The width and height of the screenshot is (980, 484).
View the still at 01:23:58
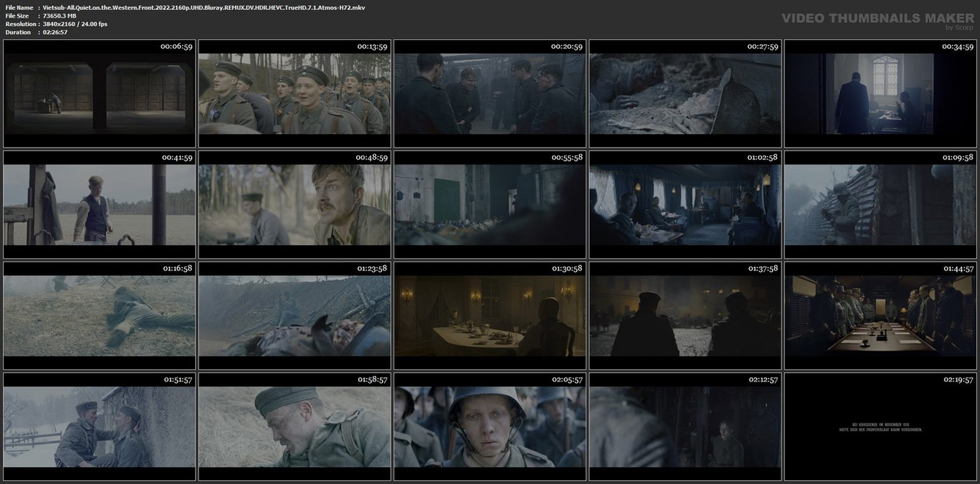[x=295, y=316]
